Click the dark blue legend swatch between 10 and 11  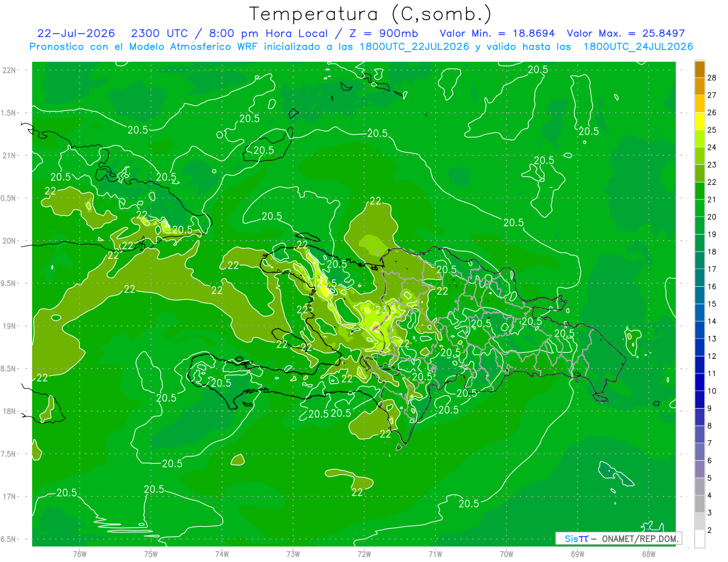pyautogui.click(x=699, y=383)
